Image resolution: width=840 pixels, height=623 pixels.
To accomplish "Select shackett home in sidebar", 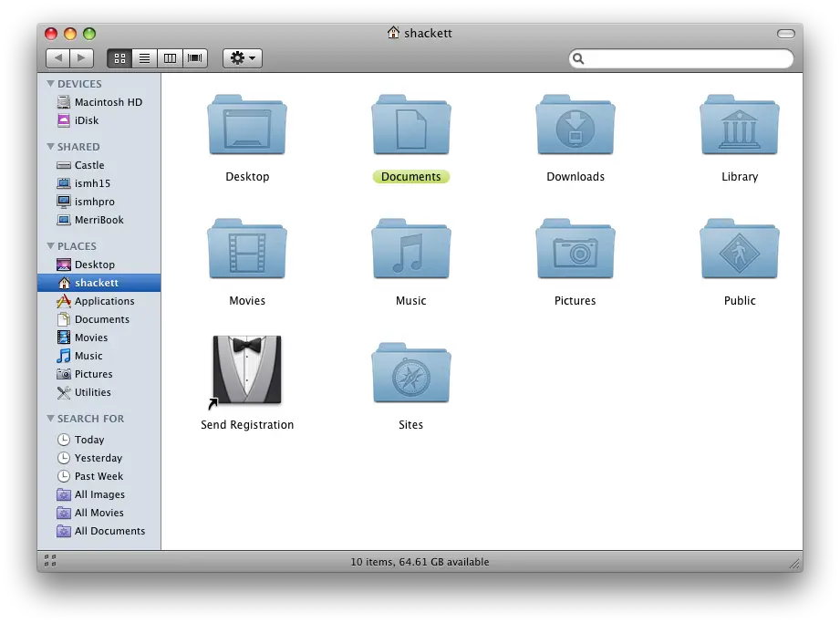I will pos(99,282).
